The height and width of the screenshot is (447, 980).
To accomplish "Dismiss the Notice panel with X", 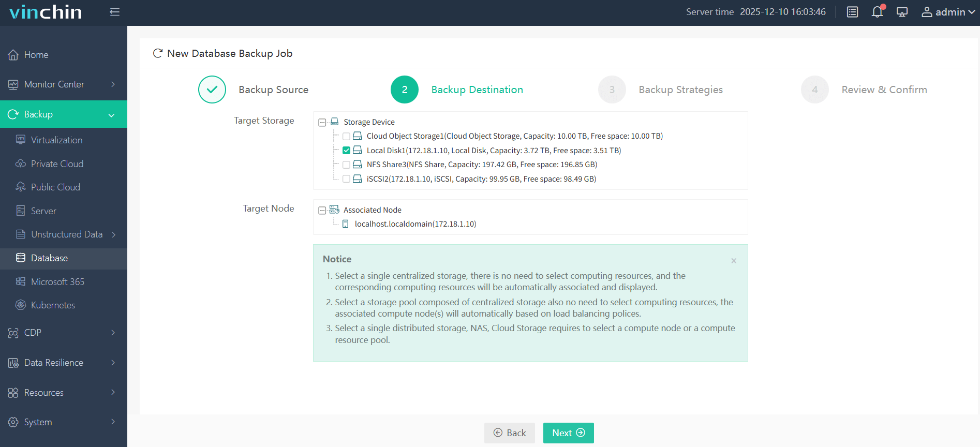I will (733, 261).
